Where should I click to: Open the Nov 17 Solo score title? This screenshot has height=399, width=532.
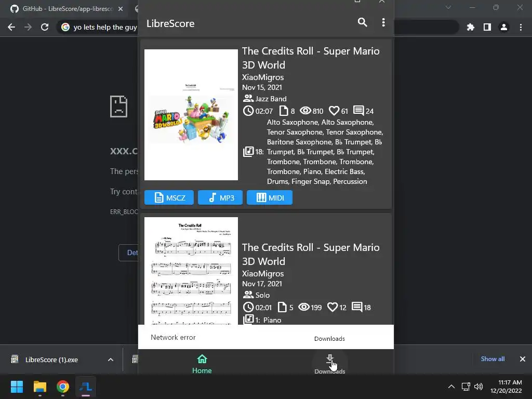tap(311, 255)
